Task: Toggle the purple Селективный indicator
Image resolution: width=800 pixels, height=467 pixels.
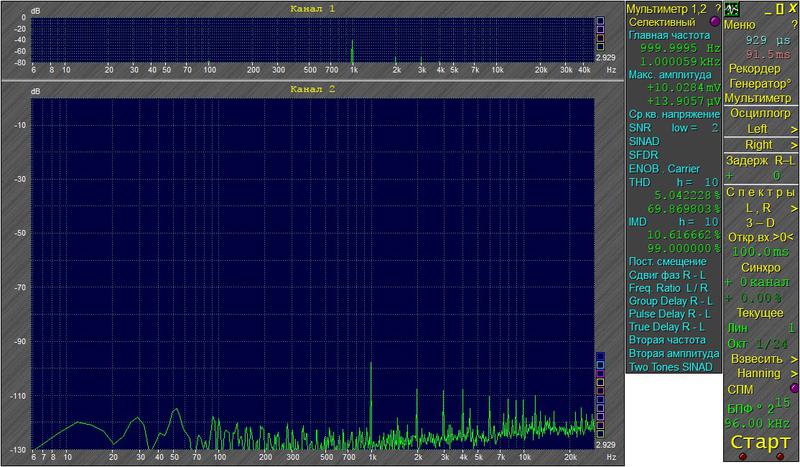Action: pos(713,21)
